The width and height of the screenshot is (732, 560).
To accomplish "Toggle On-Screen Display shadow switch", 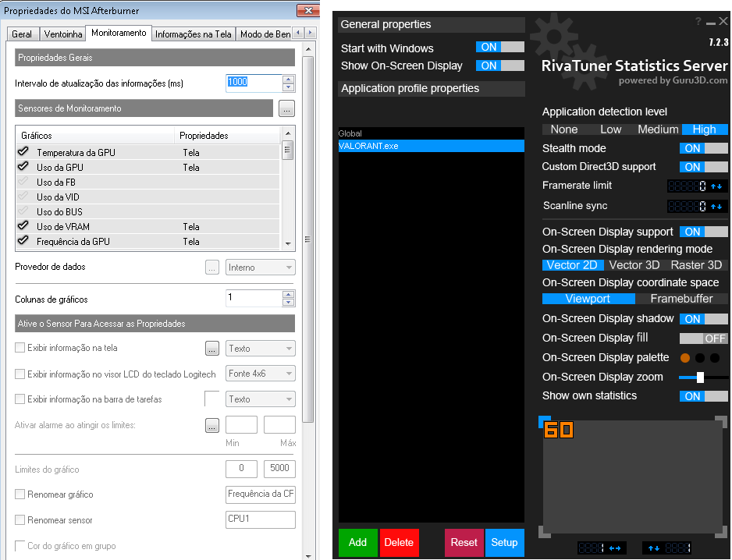I will coord(704,319).
